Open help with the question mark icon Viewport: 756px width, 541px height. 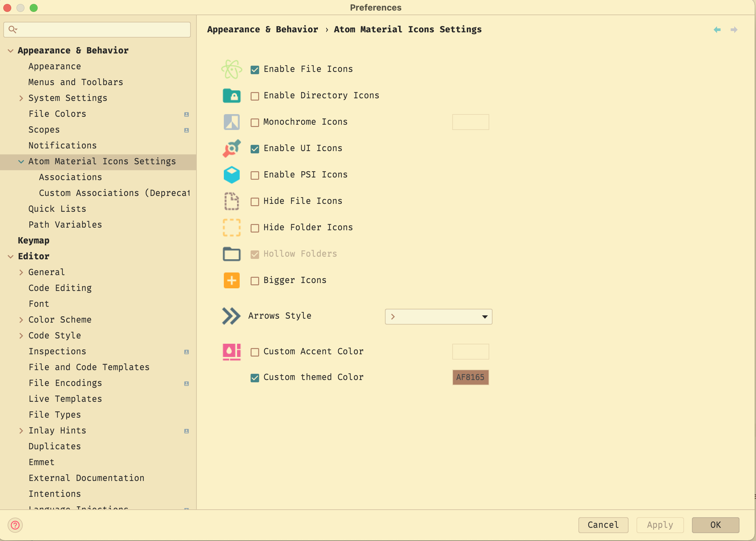tap(15, 525)
